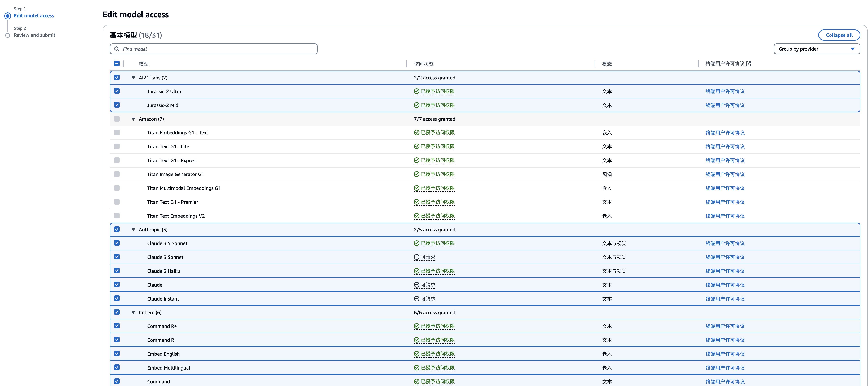Viewport: 868px width, 386px height.
Task: Go to Review and submit step
Action: [x=34, y=35]
